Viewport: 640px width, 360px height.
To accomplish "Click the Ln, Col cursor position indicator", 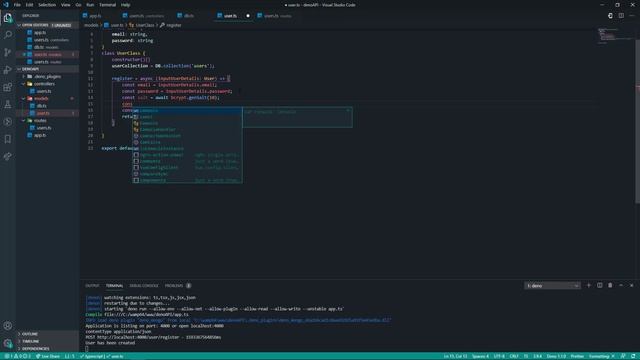I will click(455, 356).
